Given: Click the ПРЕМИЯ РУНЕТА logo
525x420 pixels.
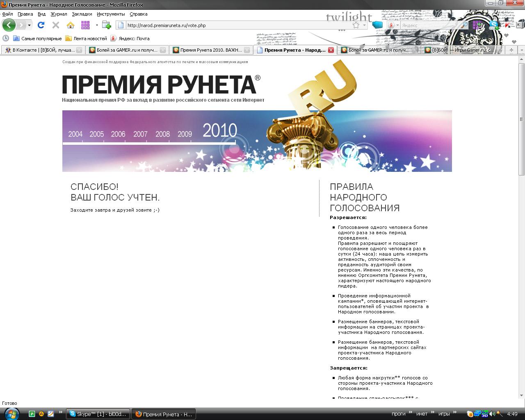Looking at the screenshot, I should (x=161, y=84).
